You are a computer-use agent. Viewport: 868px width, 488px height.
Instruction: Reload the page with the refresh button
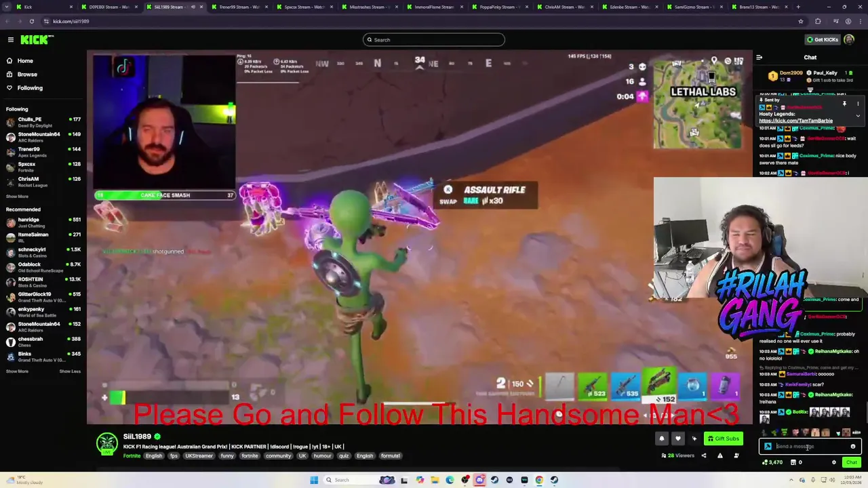tap(31, 21)
